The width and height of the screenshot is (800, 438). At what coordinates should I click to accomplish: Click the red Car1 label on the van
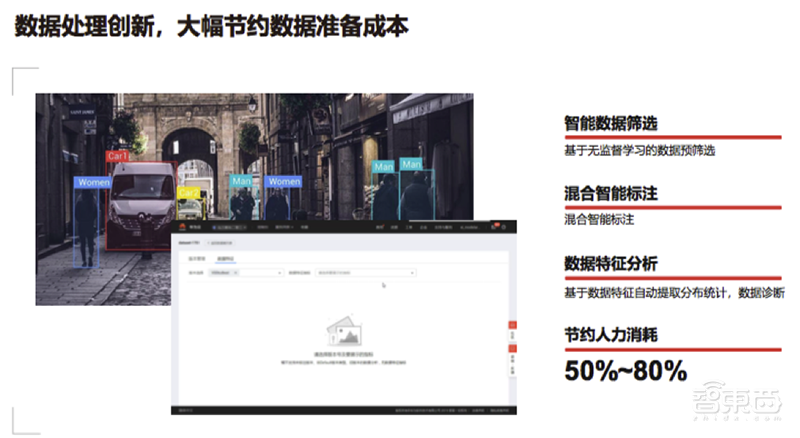[117, 156]
